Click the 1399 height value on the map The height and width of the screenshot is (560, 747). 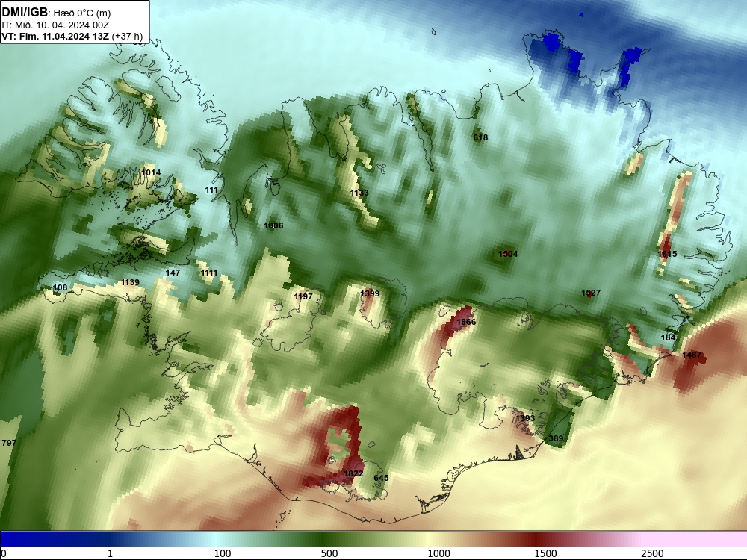click(370, 293)
